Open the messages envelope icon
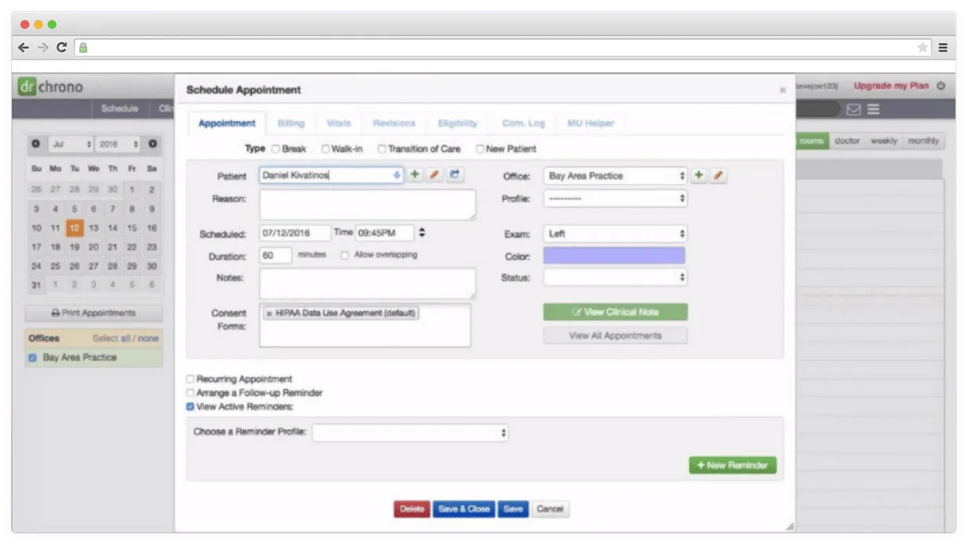Viewport: 969px width, 560px height. pyautogui.click(x=854, y=109)
